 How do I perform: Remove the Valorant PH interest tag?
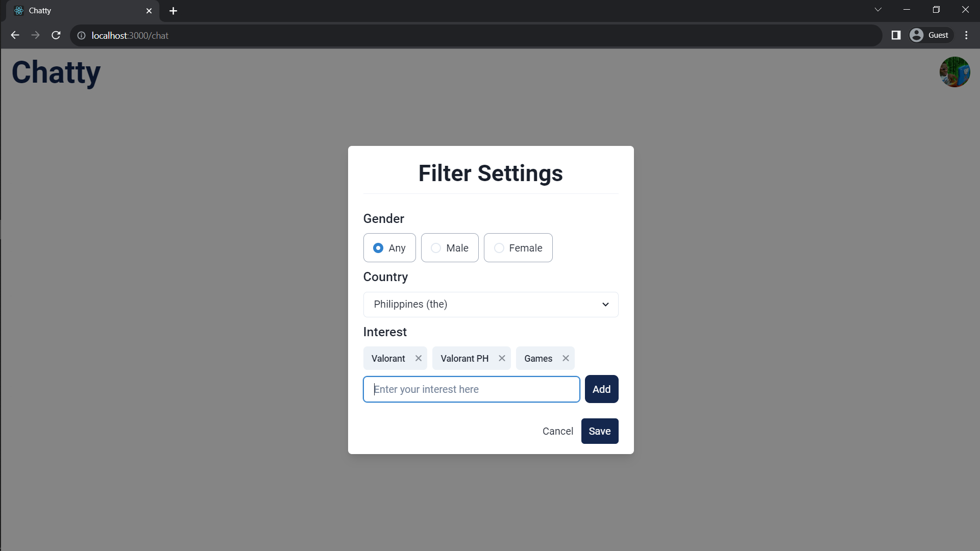coord(502,358)
